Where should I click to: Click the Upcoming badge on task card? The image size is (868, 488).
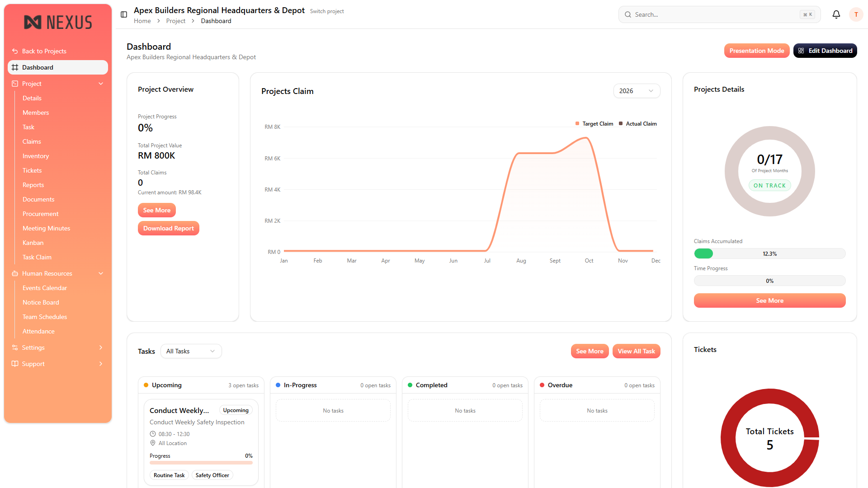coord(236,410)
